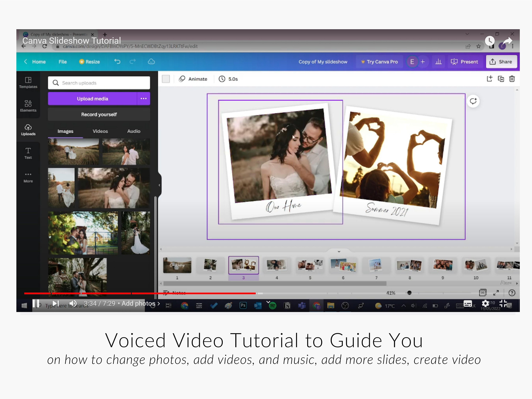
Task: Enter fullscreen mode in Canva editor
Action: tap(496, 292)
